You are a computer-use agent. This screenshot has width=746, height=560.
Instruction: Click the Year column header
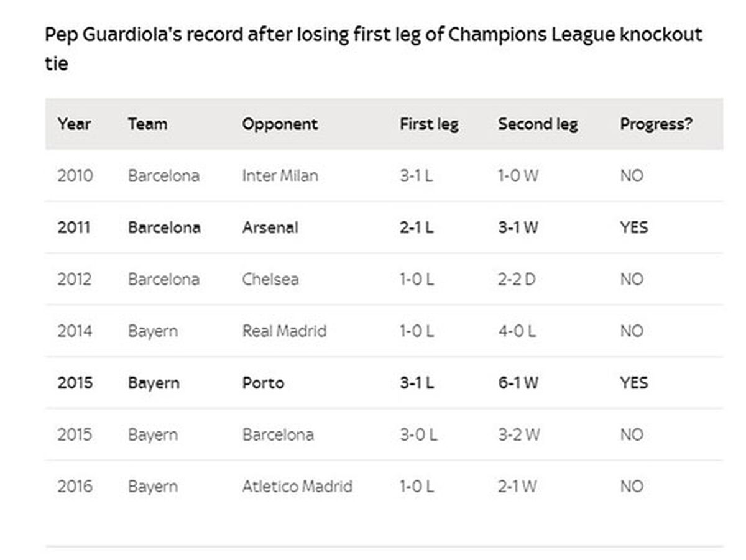click(74, 124)
